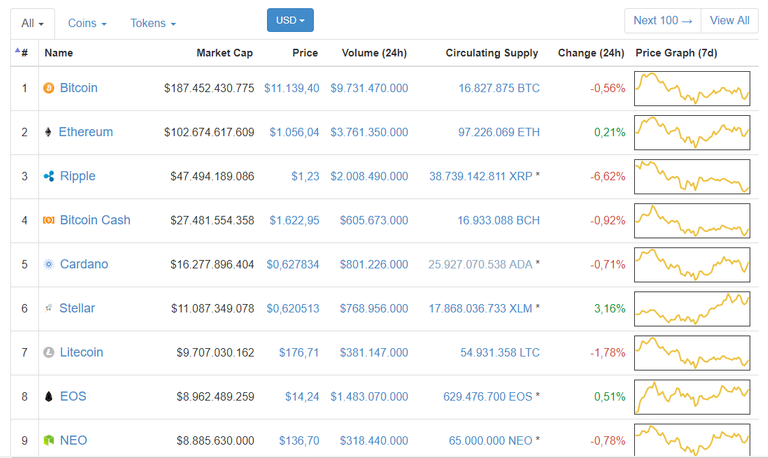Open the Bitcoin Cash link
The image size is (768, 458).
tap(95, 220)
